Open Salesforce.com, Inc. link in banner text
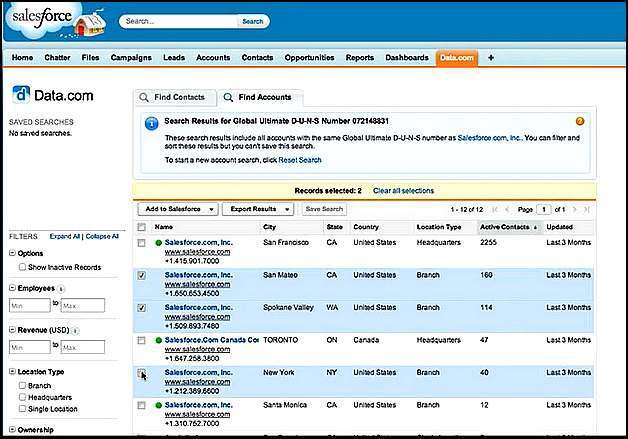The width and height of the screenshot is (628, 439). [x=489, y=138]
